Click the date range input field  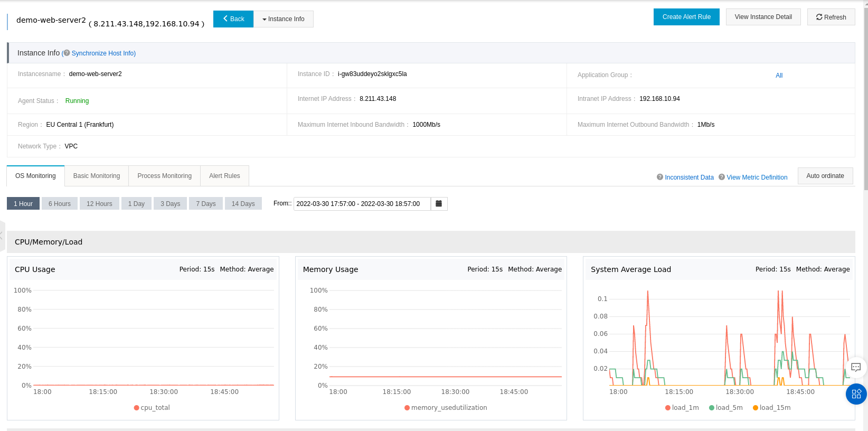[362, 204]
